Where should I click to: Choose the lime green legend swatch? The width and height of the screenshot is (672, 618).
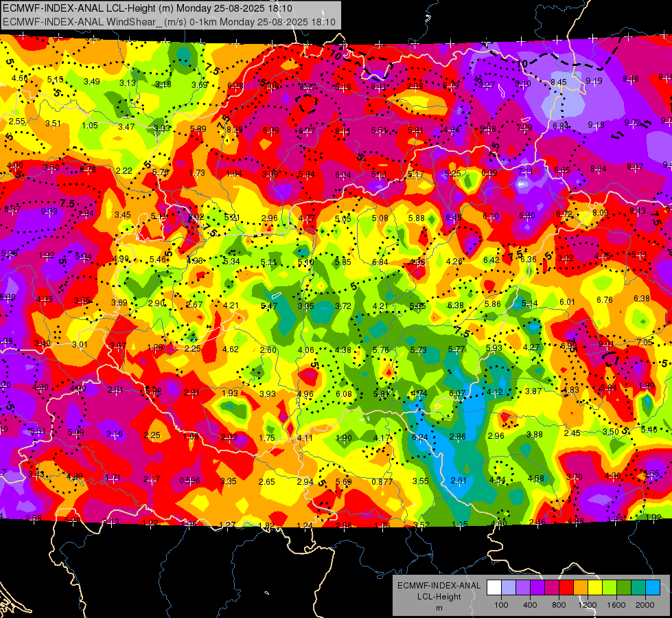pyautogui.click(x=610, y=588)
